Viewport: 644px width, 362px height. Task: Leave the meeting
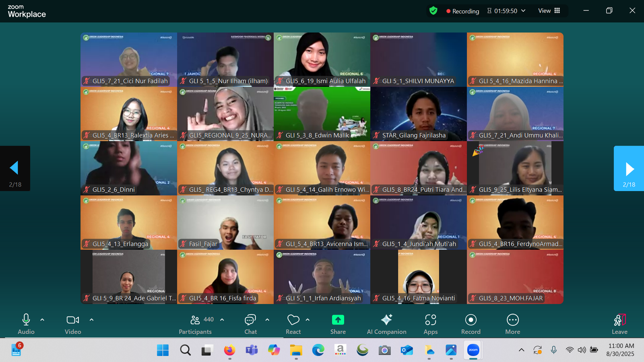coord(619,324)
